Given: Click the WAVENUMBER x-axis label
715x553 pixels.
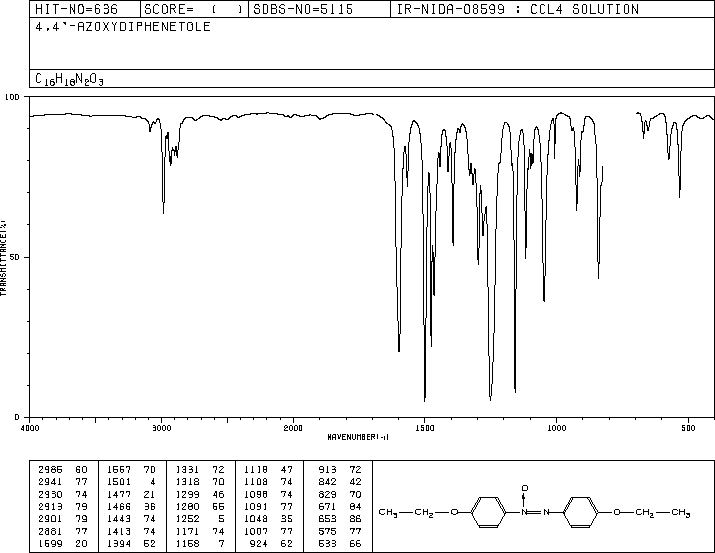Looking at the screenshot, I should pos(358,437).
